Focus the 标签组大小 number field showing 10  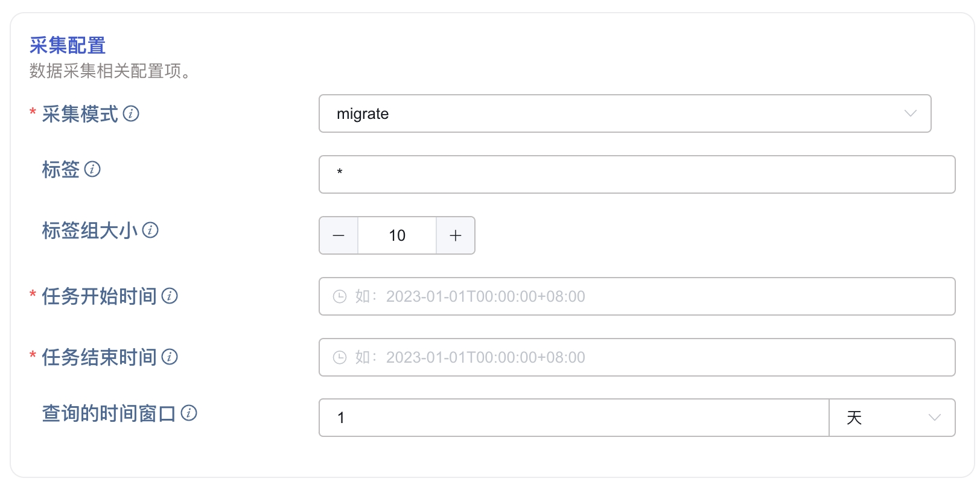[x=397, y=235]
